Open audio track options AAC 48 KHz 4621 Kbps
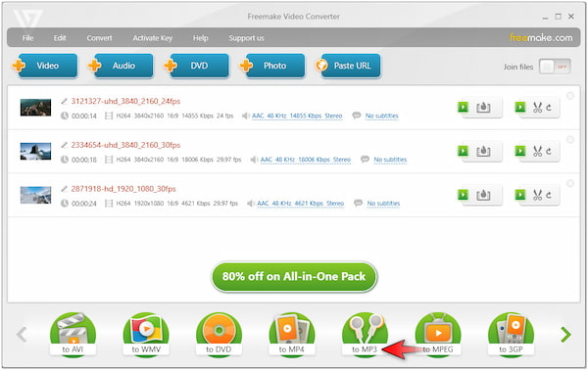The image size is (588, 370). click(x=301, y=204)
